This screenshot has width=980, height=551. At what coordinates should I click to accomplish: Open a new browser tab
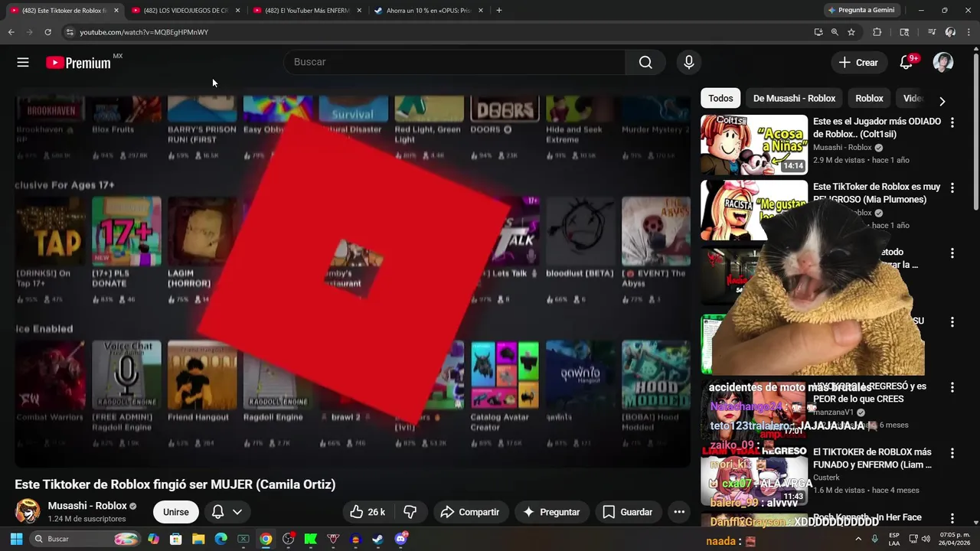pos(499,11)
